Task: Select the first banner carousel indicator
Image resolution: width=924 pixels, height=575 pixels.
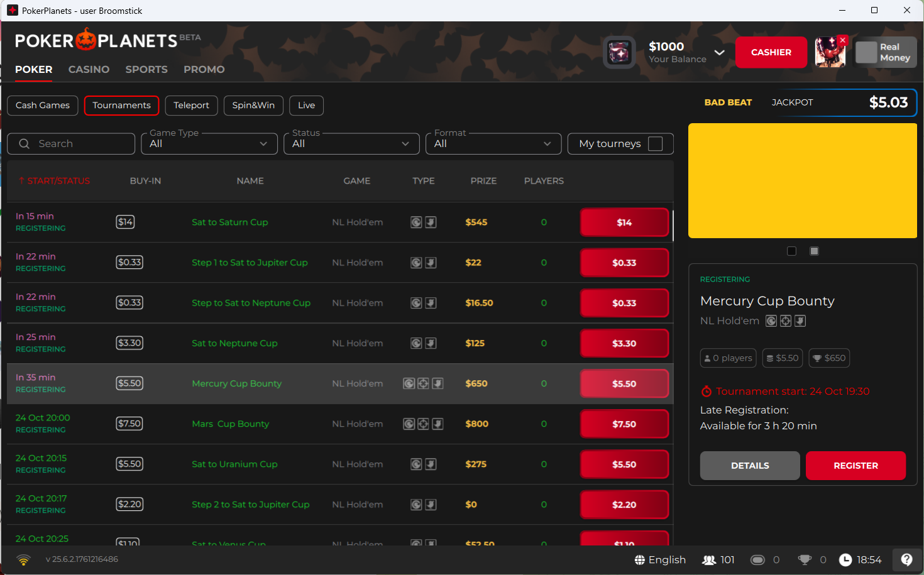Action: point(791,251)
